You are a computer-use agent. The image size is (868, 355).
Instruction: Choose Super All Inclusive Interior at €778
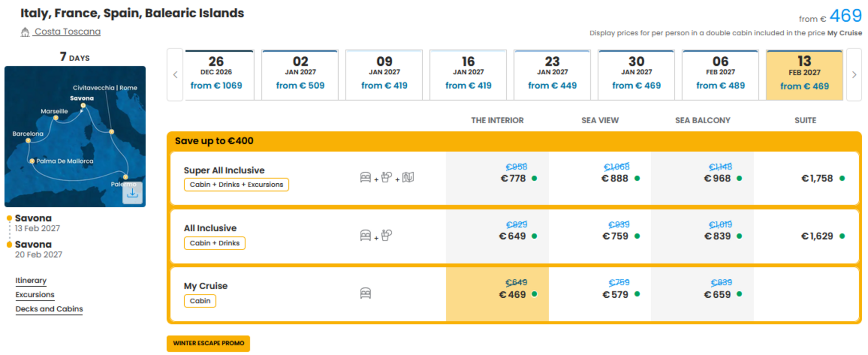pos(497,178)
